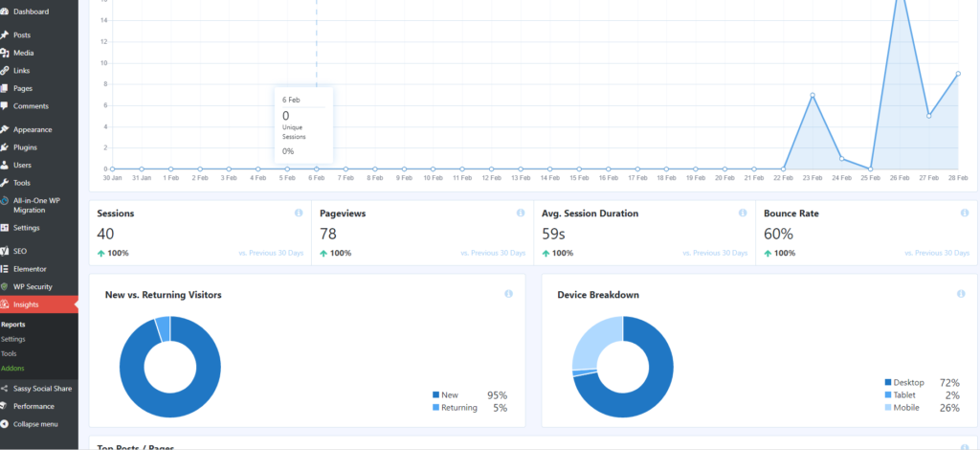Open the Dashboard menu icon

coord(5,11)
